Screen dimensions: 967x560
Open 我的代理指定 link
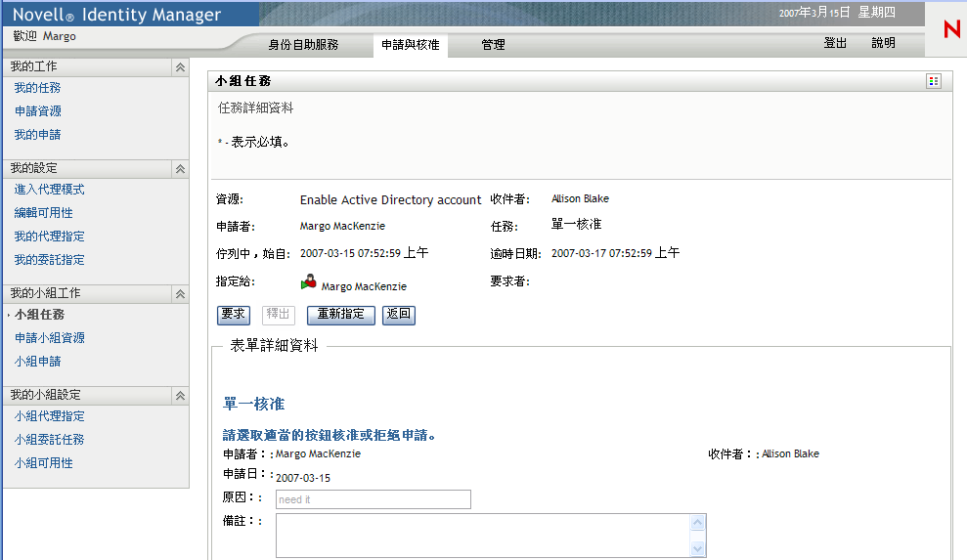pos(49,237)
